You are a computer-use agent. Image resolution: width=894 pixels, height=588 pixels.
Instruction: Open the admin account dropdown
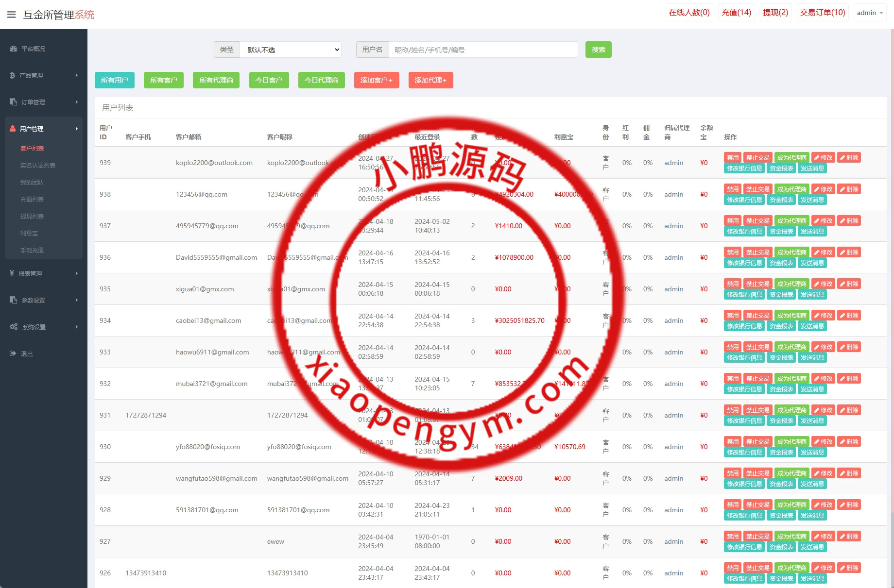pos(869,13)
